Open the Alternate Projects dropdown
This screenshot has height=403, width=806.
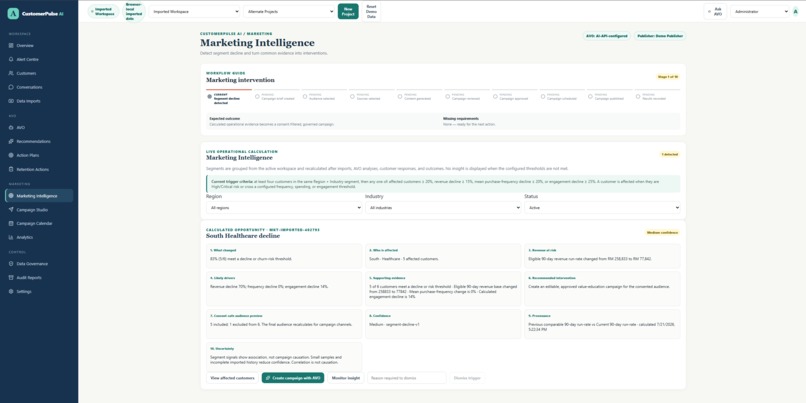coord(289,11)
